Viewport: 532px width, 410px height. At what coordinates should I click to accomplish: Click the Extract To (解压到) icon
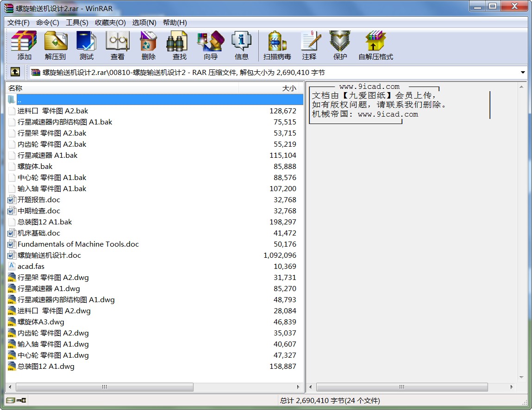point(55,45)
